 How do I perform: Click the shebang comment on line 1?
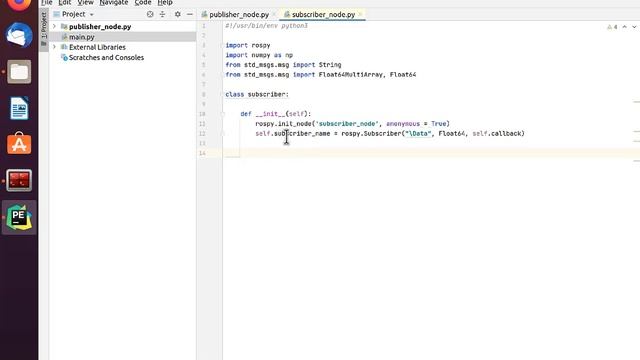click(x=266, y=26)
